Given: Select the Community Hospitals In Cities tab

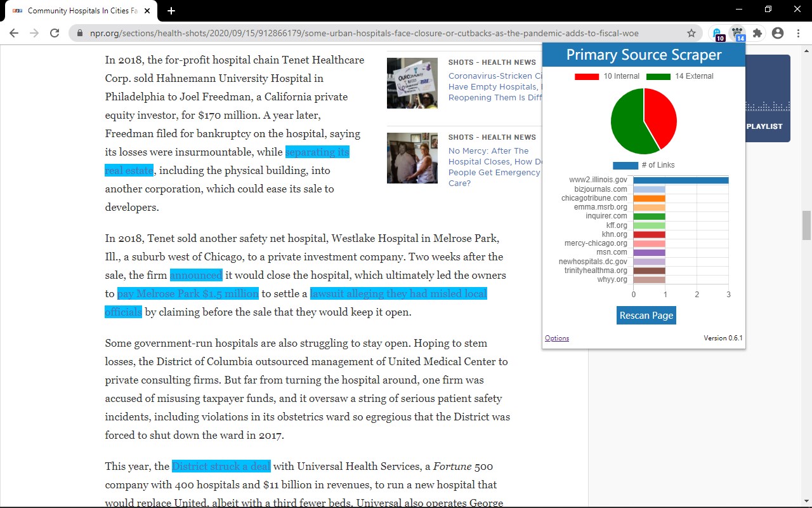Looking at the screenshot, I should click(81, 11).
